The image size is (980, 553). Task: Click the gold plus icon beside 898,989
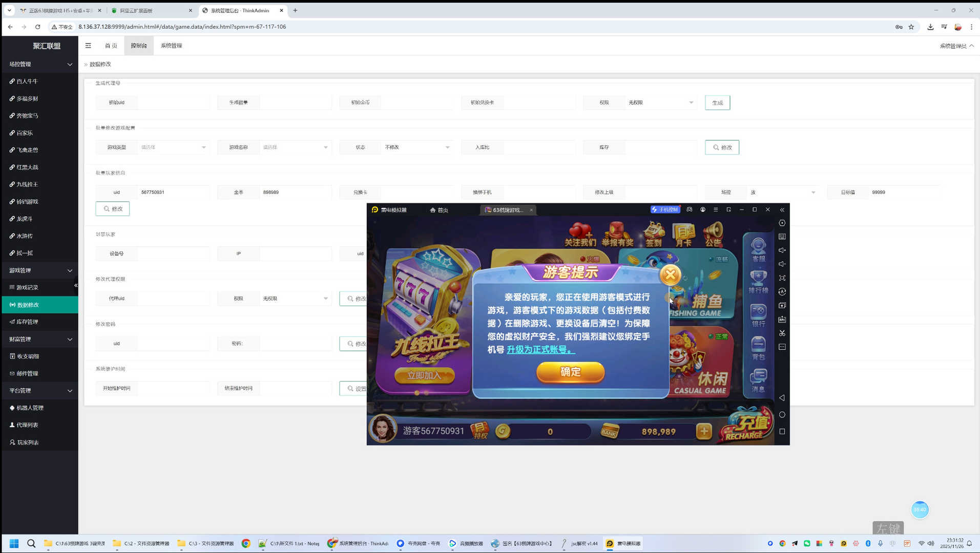[x=704, y=432]
